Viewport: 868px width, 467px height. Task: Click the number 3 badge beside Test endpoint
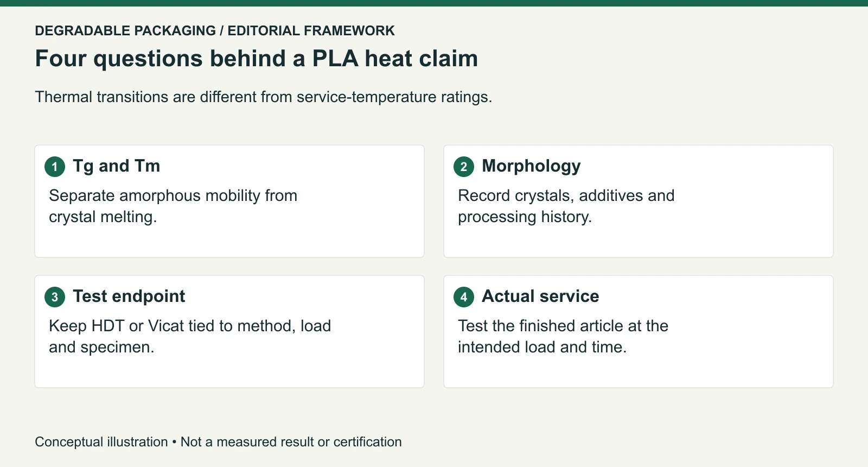coord(55,297)
